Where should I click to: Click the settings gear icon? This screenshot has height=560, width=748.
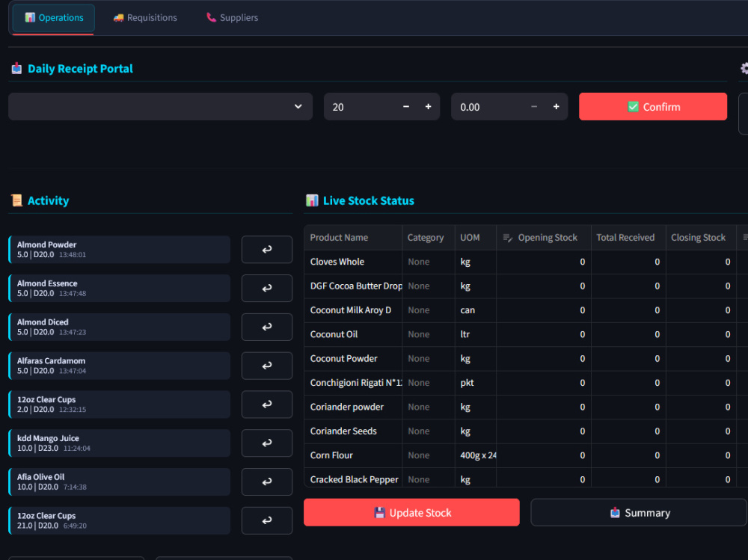tap(744, 68)
